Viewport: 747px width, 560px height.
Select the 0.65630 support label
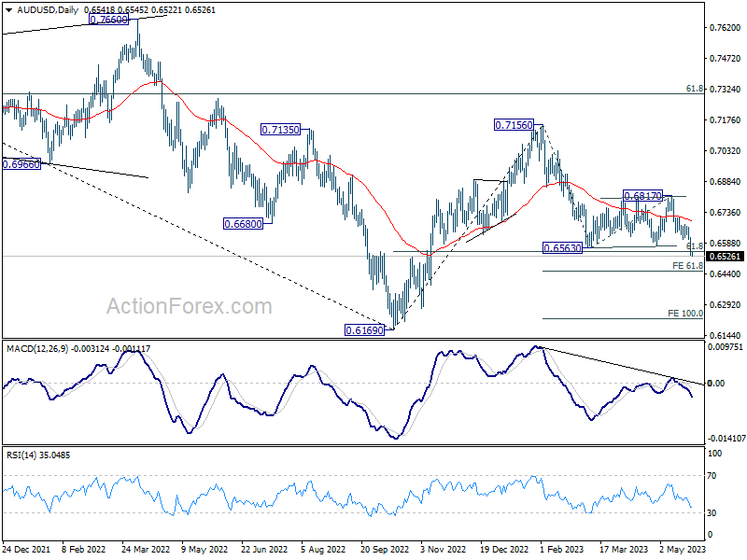(x=563, y=248)
